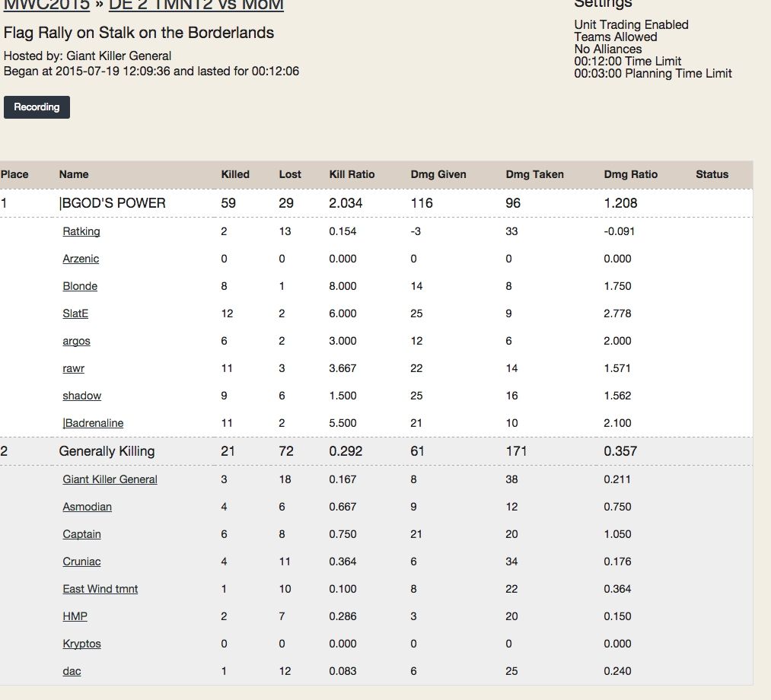The height and width of the screenshot is (700, 771).
Task: Follow the argos player link
Action: (76, 341)
